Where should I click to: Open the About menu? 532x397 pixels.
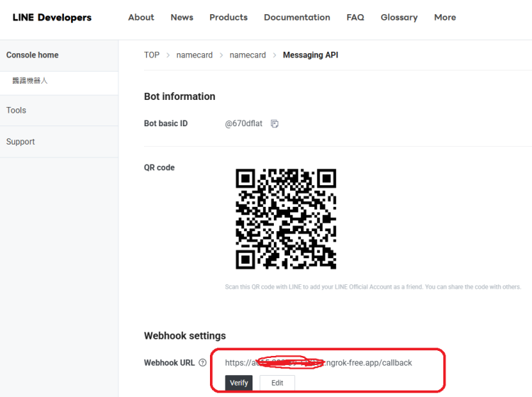click(x=141, y=18)
